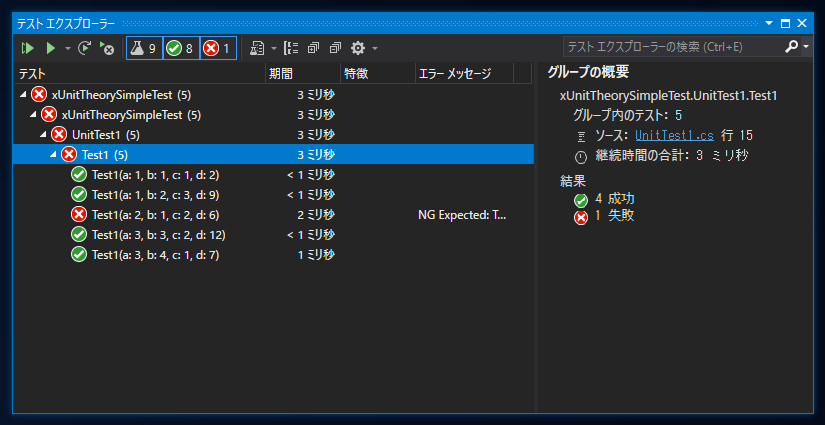Close the Test Explorer window

pos(802,23)
